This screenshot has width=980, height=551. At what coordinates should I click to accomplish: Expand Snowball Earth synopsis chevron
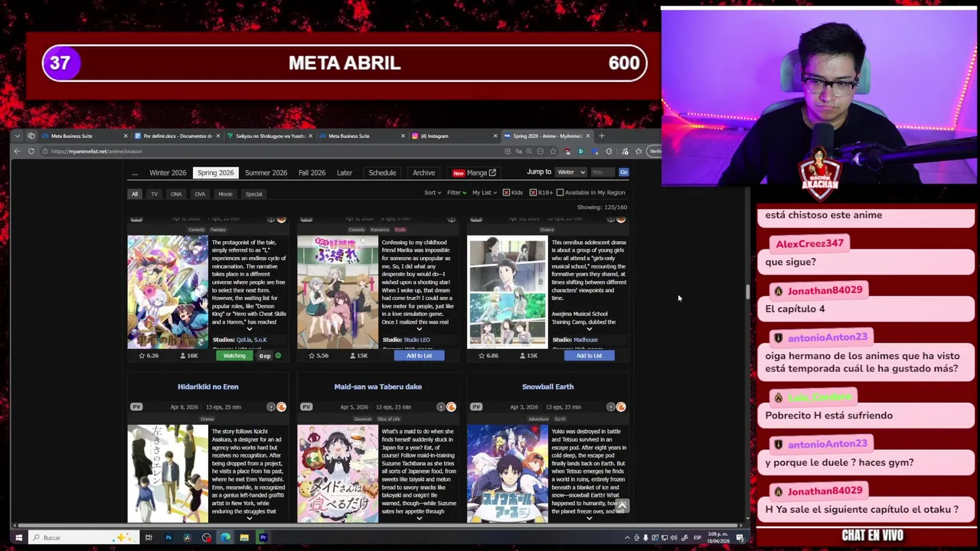pyautogui.click(x=589, y=518)
